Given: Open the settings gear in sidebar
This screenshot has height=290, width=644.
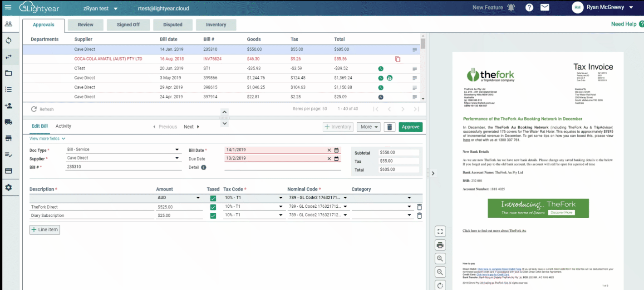Looking at the screenshot, I should coord(8,187).
